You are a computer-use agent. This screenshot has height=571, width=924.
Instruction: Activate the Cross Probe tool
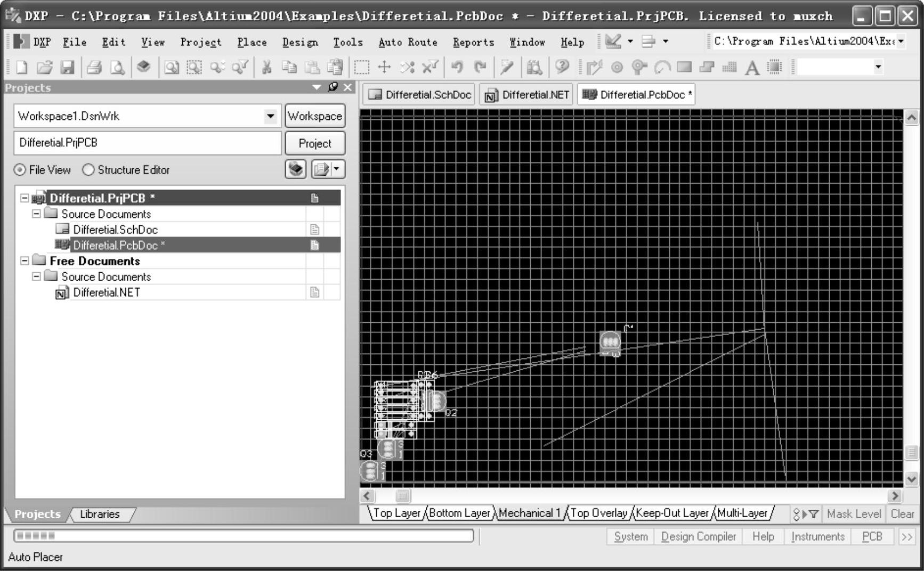point(506,67)
